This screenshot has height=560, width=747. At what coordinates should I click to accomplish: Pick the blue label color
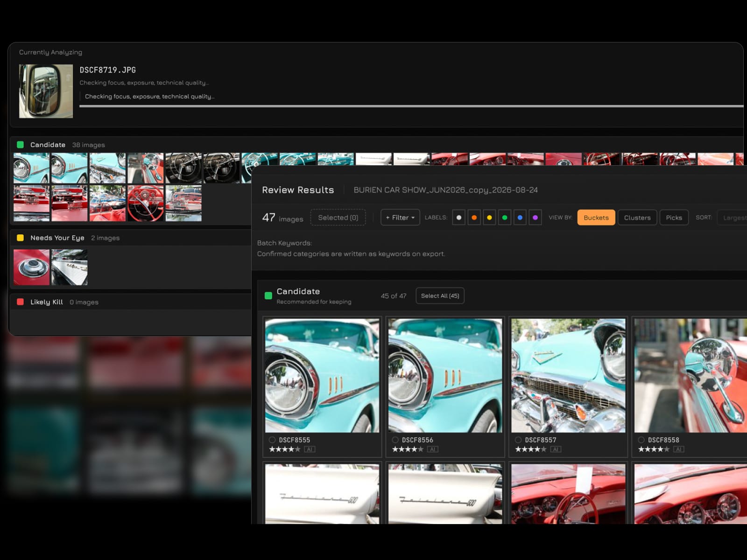pos(520,217)
